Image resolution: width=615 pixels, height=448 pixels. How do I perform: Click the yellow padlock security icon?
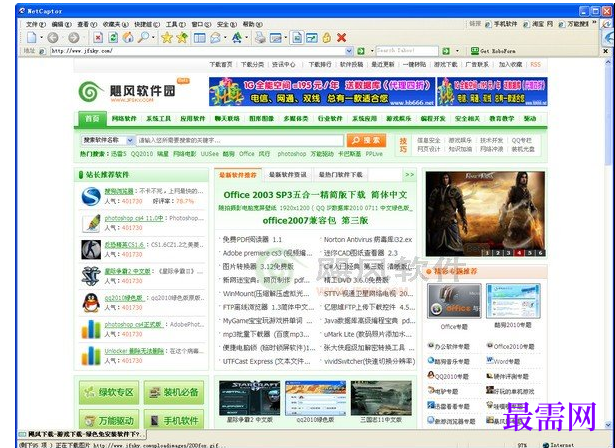pyautogui.click(x=327, y=38)
